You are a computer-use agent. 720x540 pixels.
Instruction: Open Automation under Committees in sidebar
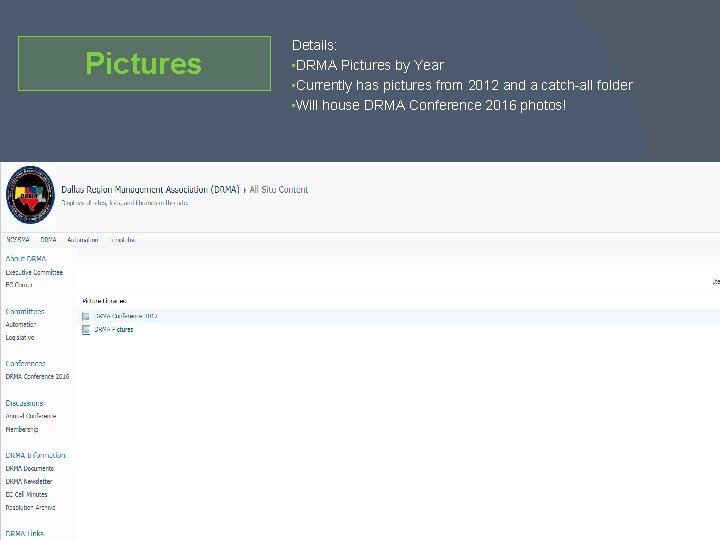21,324
